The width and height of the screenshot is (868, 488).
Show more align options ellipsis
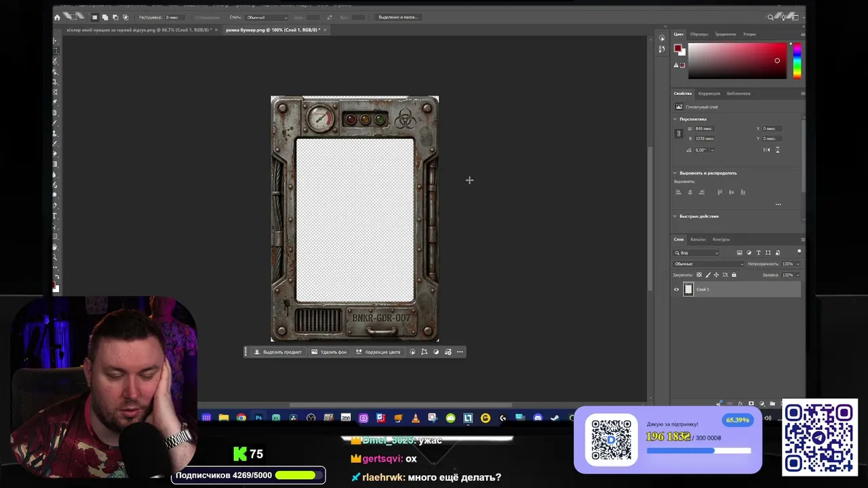pyautogui.click(x=778, y=204)
